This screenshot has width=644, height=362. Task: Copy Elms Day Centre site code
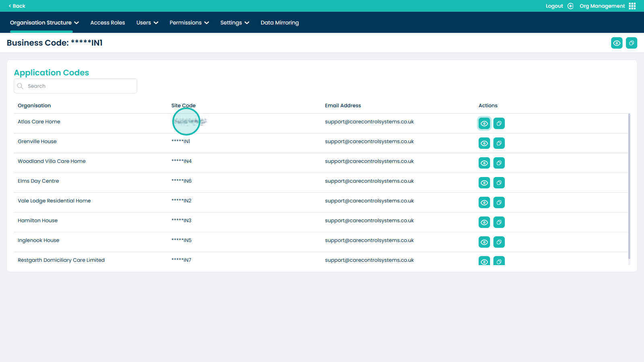click(499, 183)
